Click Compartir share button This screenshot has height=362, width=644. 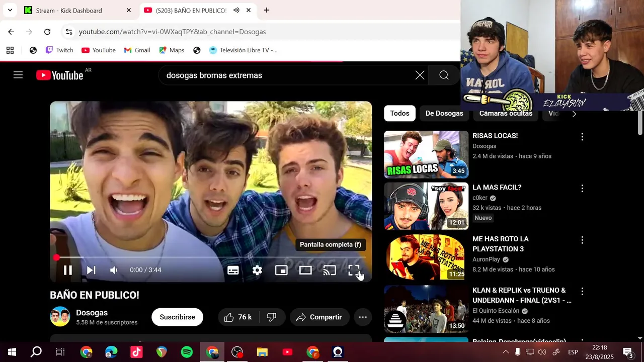click(x=319, y=317)
